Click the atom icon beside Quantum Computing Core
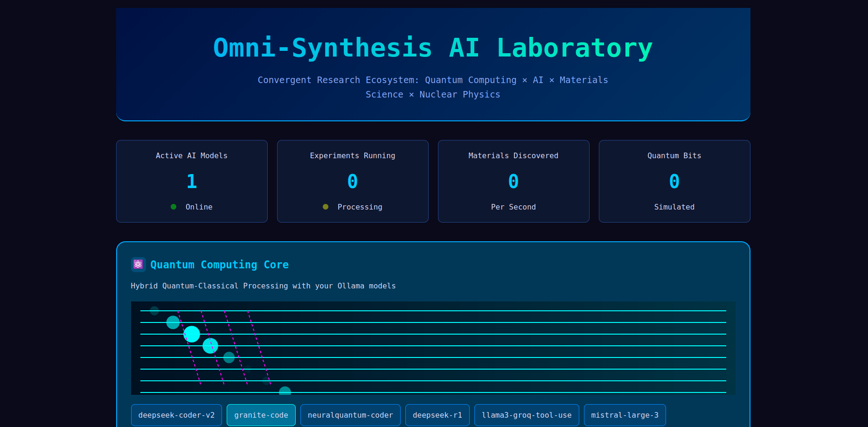The image size is (868, 427). coord(138,264)
